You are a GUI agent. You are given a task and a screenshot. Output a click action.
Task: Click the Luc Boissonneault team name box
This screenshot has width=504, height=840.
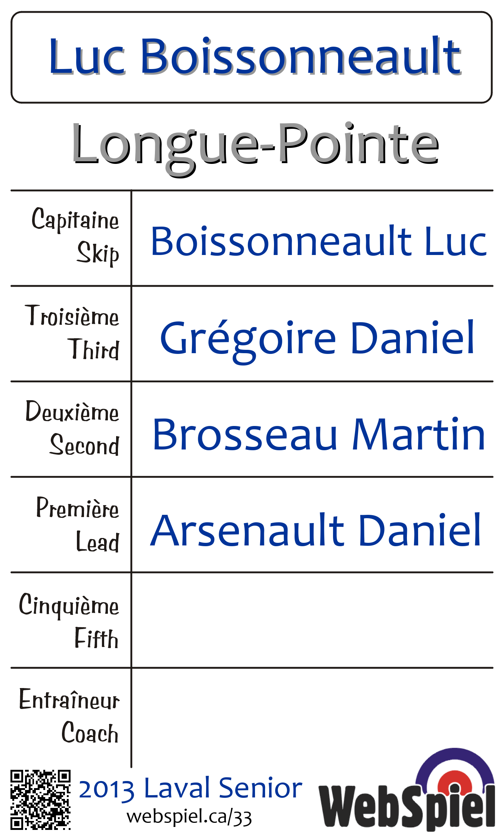click(x=252, y=57)
